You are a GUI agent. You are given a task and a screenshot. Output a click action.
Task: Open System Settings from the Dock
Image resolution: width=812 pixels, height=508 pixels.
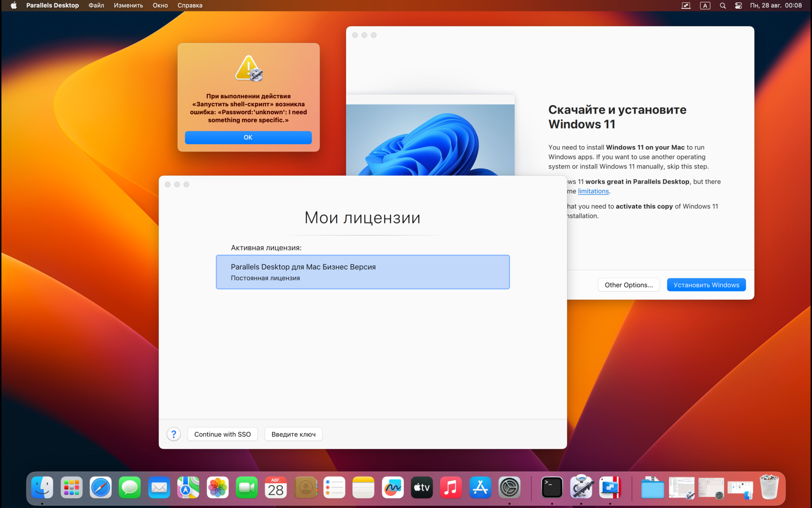509,487
